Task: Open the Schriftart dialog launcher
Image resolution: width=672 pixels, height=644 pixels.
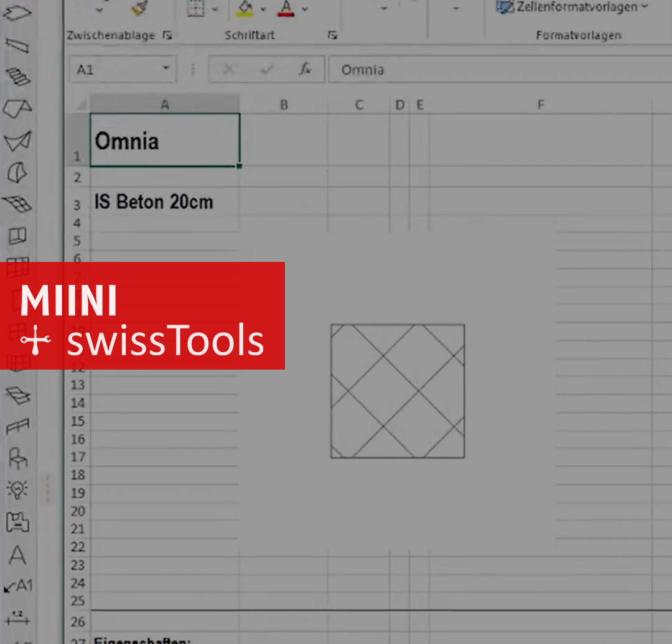Action: [x=332, y=35]
